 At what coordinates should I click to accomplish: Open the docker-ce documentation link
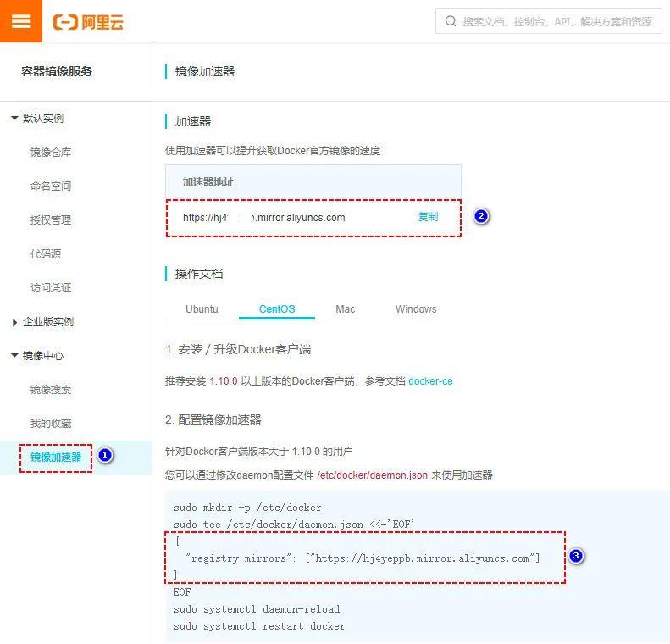430,381
